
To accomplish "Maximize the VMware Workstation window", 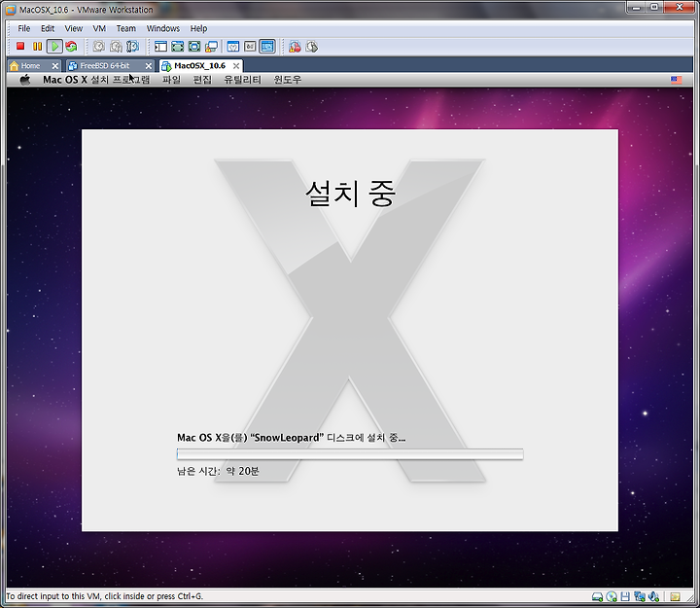I will click(654, 7).
